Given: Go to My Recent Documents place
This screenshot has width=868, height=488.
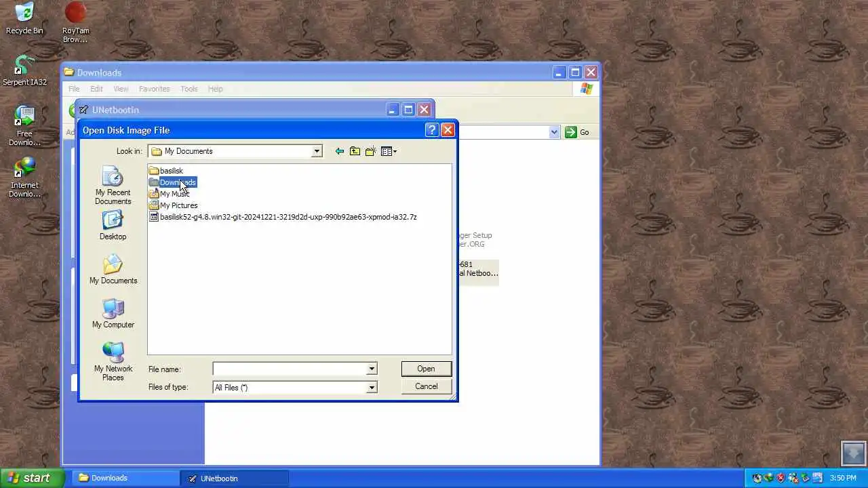Looking at the screenshot, I should coord(113,186).
